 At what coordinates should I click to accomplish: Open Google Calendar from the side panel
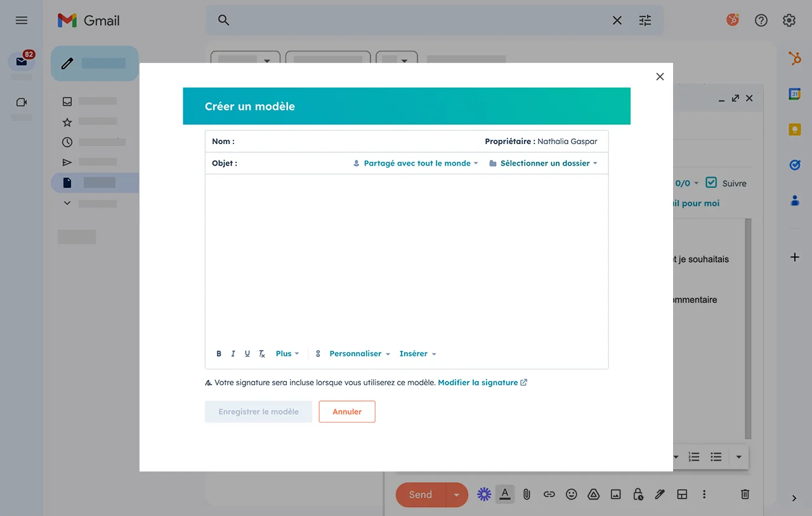click(x=794, y=94)
